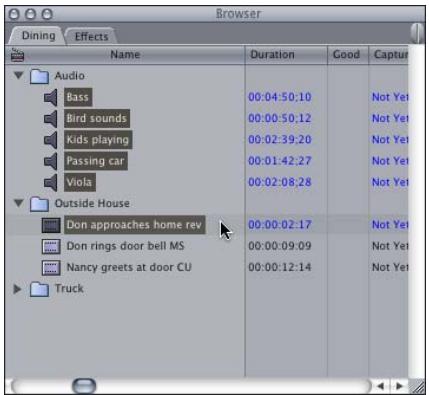Click the speaker icon beside Viola
429x395 pixels.
[51, 183]
